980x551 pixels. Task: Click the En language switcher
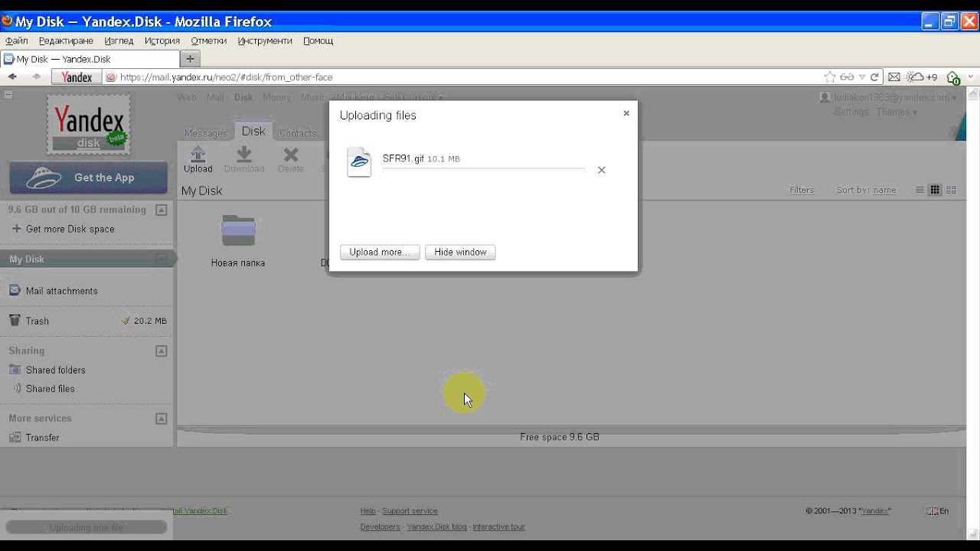pyautogui.click(x=938, y=511)
